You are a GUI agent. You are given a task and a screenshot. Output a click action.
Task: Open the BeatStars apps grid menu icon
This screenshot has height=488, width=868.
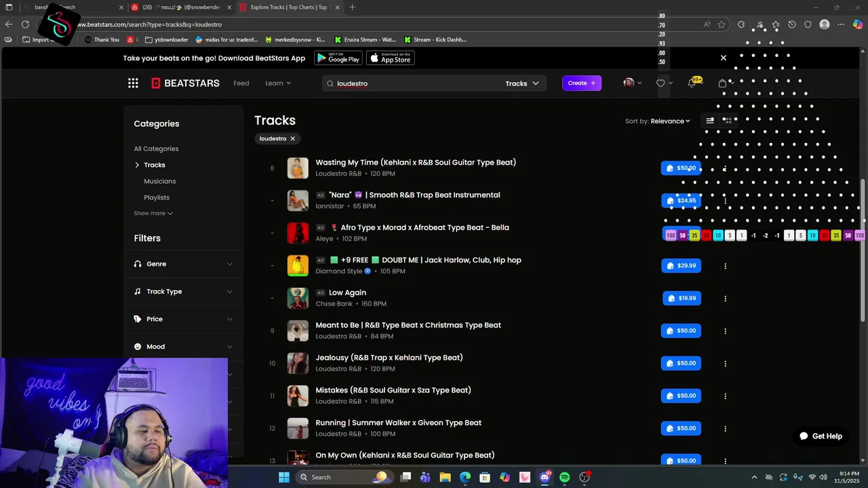click(133, 83)
